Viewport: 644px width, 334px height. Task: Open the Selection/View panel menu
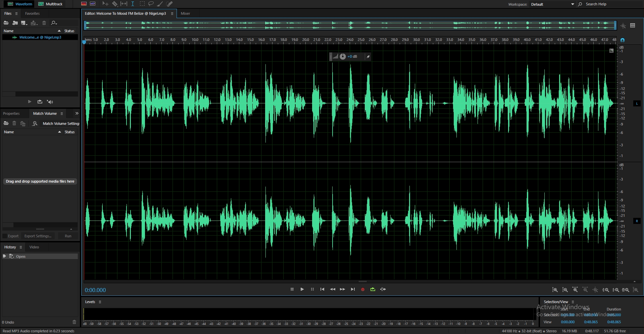pyautogui.click(x=573, y=302)
